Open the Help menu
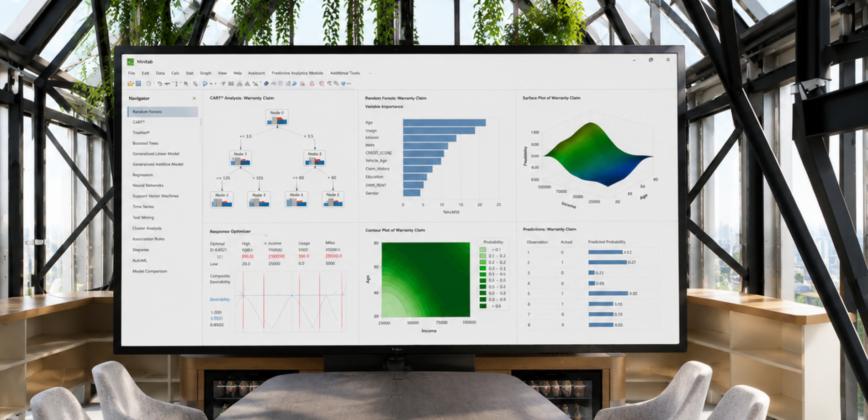Image resolution: width=868 pixels, height=420 pixels. pos(238,73)
